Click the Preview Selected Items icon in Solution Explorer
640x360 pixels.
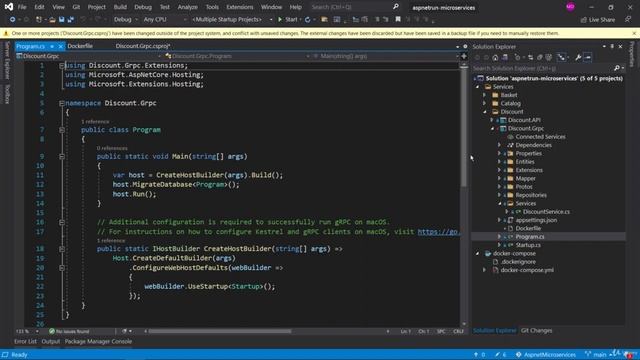coord(588,58)
